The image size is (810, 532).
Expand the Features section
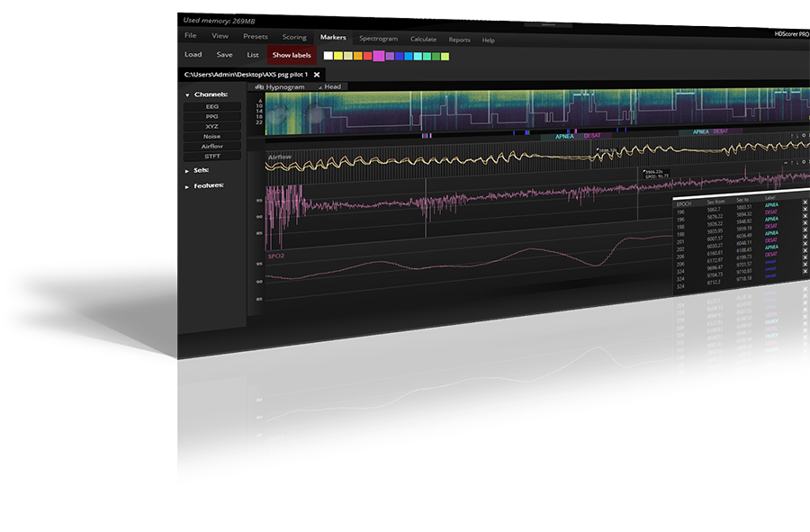[x=187, y=186]
